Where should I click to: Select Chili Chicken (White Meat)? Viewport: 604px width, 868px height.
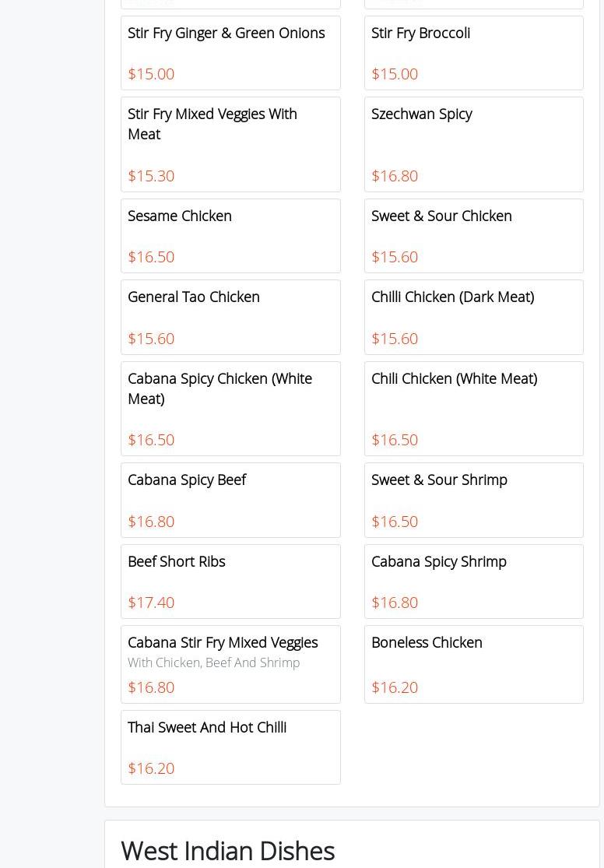(454, 379)
